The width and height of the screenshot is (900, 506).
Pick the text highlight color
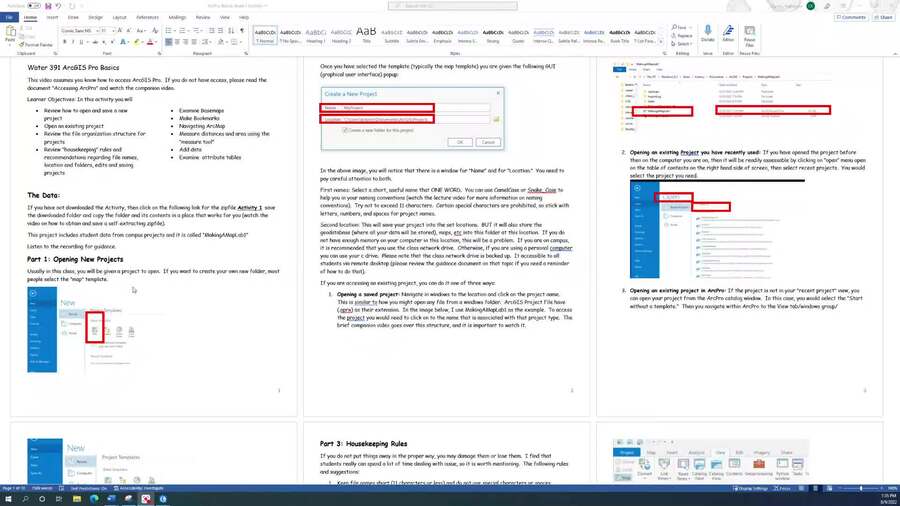tap(137, 42)
